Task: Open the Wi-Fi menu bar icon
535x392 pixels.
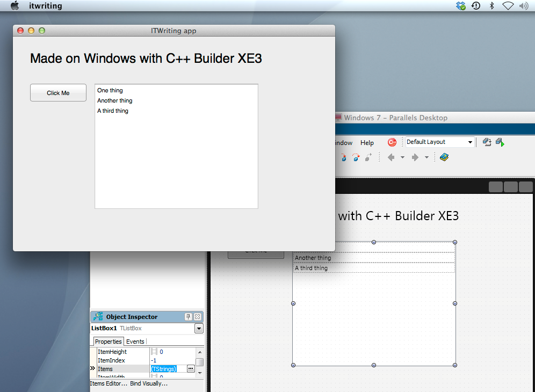Action: (508, 6)
